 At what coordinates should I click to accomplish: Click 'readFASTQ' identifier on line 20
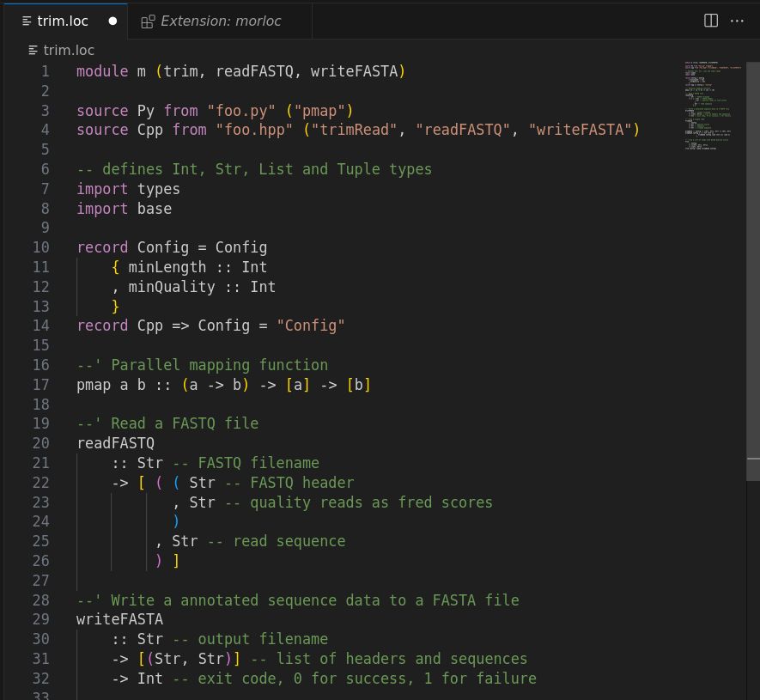115,443
